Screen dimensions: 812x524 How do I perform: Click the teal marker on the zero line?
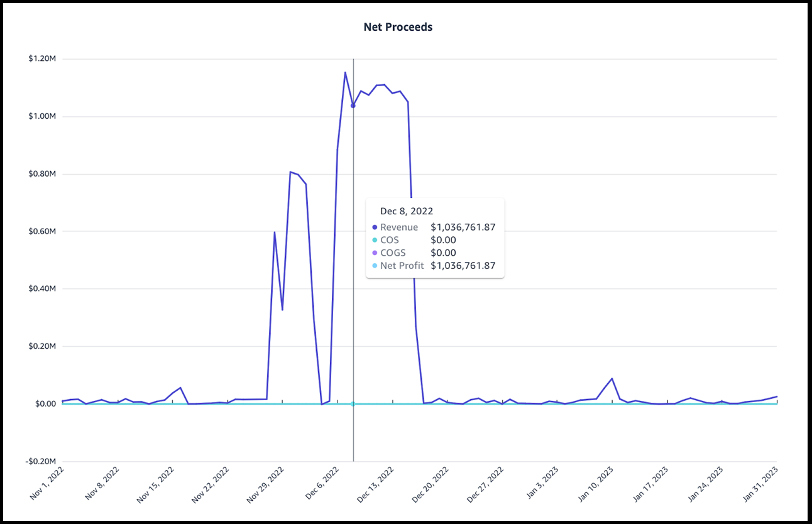(x=353, y=404)
